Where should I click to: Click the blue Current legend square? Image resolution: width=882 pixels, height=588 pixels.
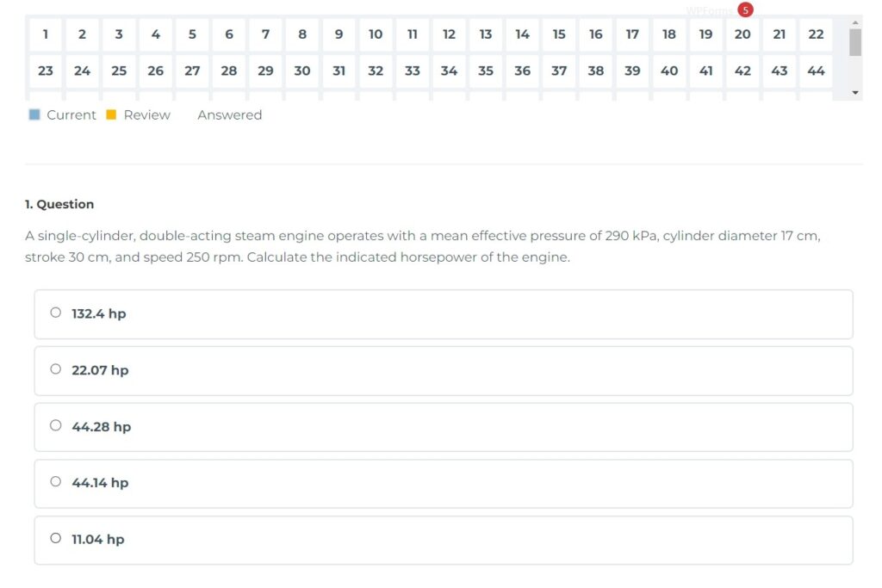tap(34, 115)
